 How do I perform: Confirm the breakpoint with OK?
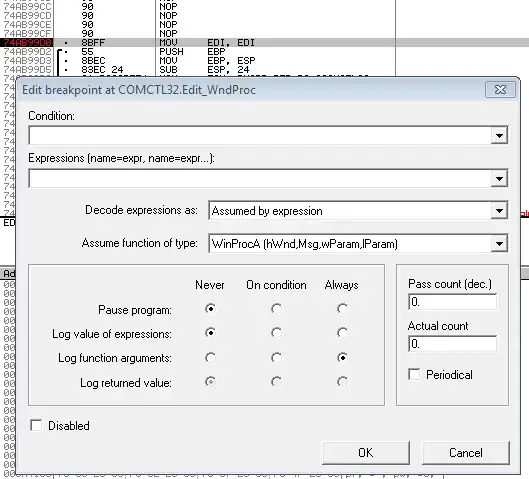[366, 453]
